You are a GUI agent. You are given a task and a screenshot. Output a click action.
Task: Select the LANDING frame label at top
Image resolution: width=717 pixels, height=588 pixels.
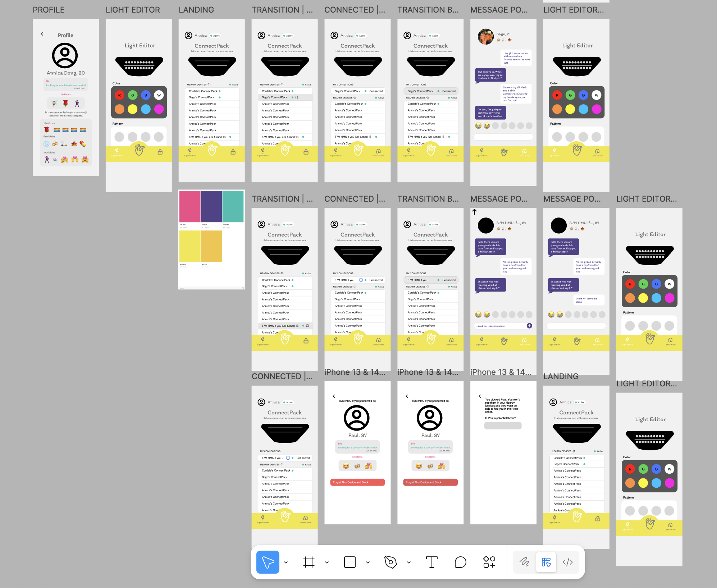(196, 10)
